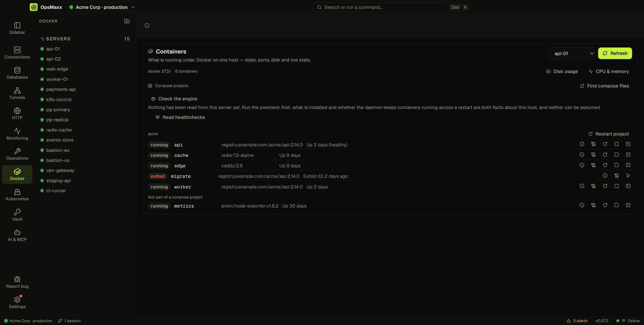The image size is (644, 325).
Task: Click 1 session in status bar
Action: click(69, 321)
